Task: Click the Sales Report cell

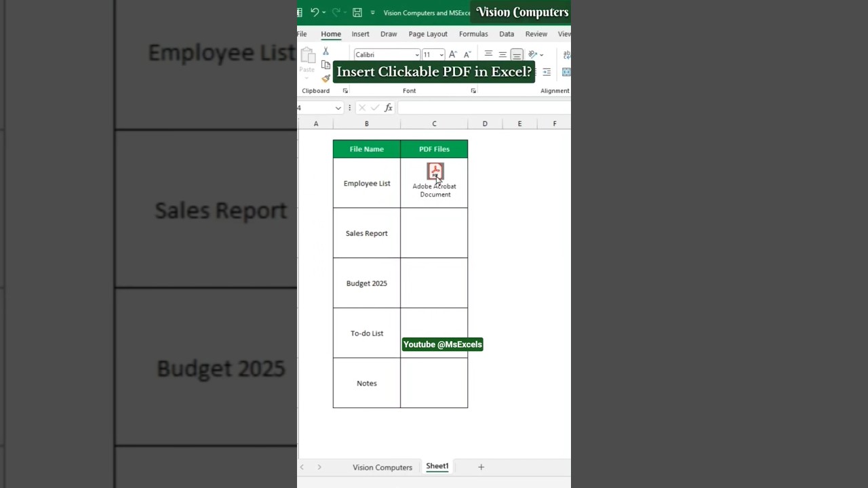Action: pos(367,233)
